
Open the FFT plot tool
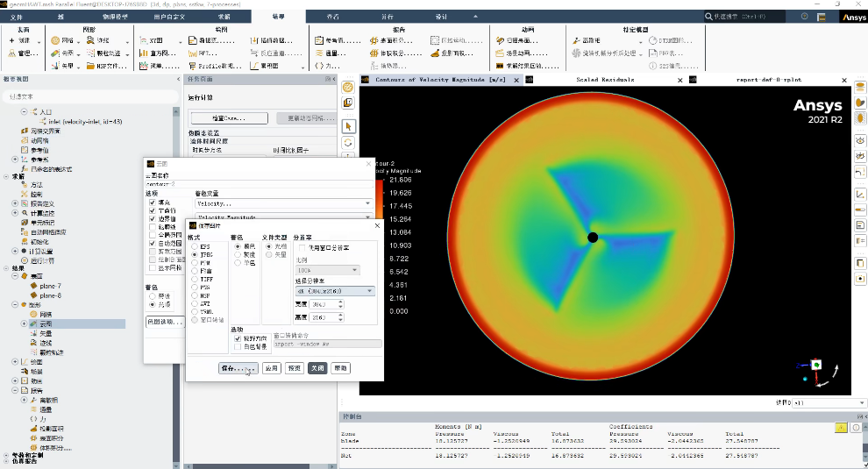pos(203,53)
